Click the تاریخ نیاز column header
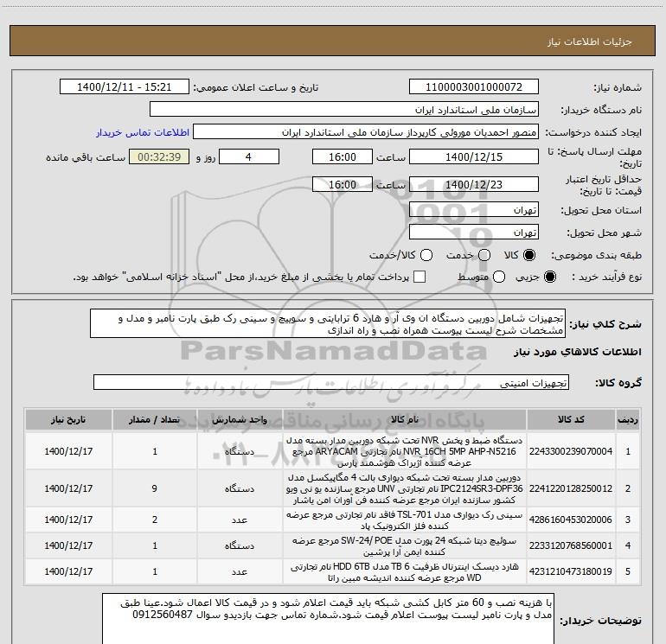666x644 pixels. [68, 420]
